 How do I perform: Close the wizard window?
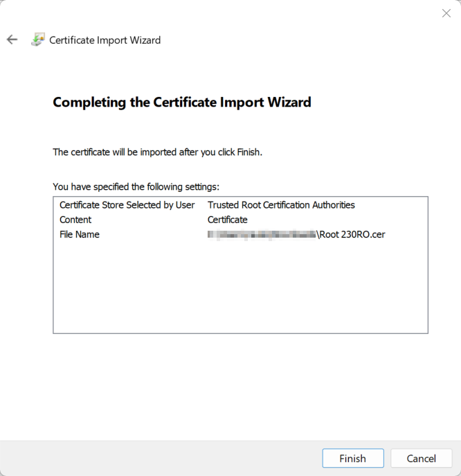click(x=446, y=13)
